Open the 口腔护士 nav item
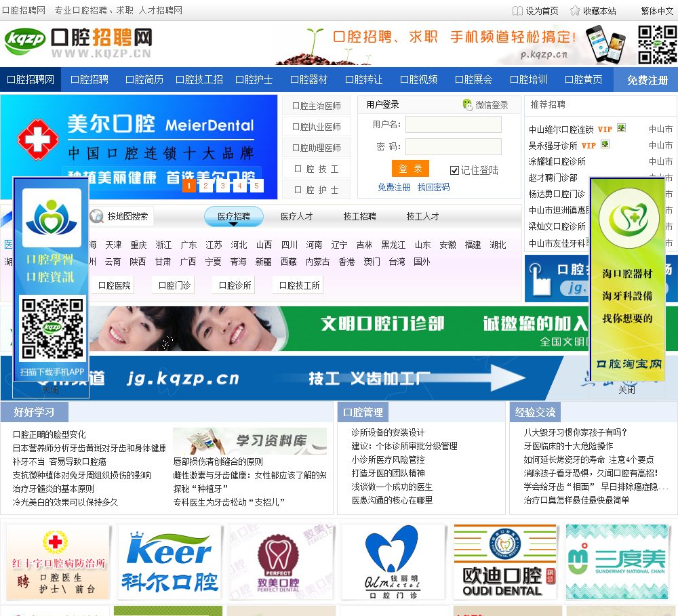The height and width of the screenshot is (616, 678). coord(254,79)
